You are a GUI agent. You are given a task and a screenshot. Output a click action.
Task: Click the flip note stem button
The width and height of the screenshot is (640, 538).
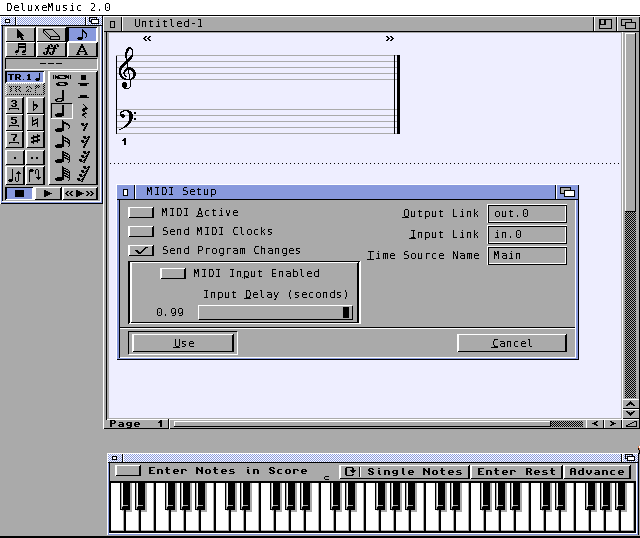(15, 175)
